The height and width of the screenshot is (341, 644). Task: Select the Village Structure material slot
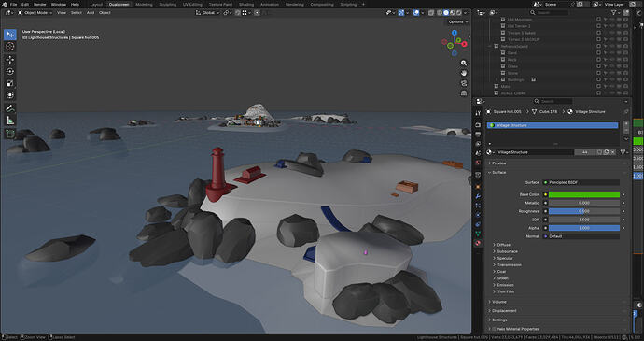pos(553,125)
